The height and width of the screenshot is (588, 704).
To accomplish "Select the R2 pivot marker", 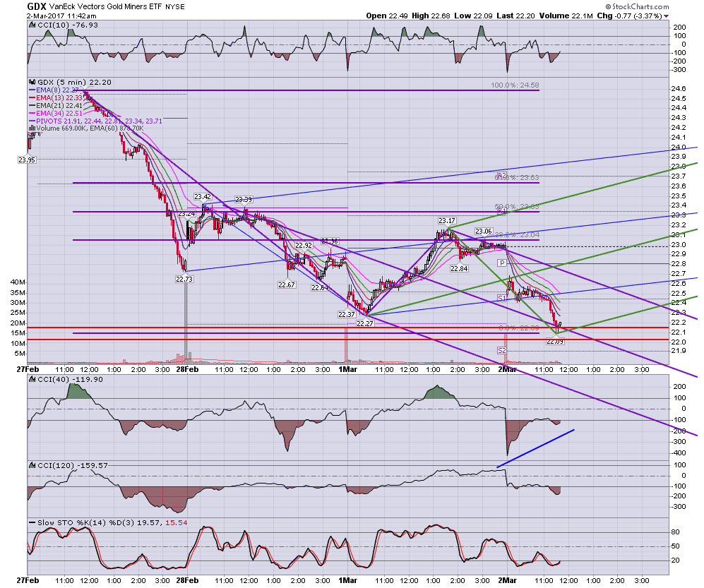I will coord(502,175).
